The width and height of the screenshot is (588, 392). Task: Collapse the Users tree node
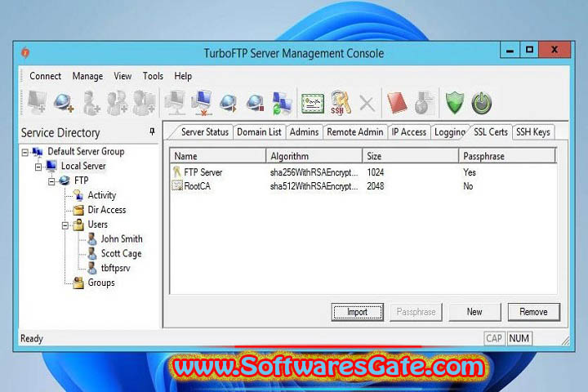click(x=65, y=225)
